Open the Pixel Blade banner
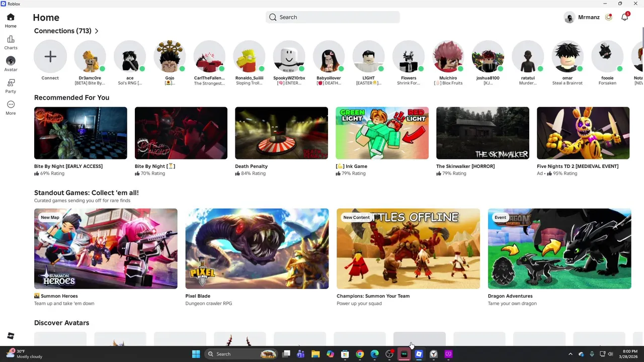 [257, 248]
